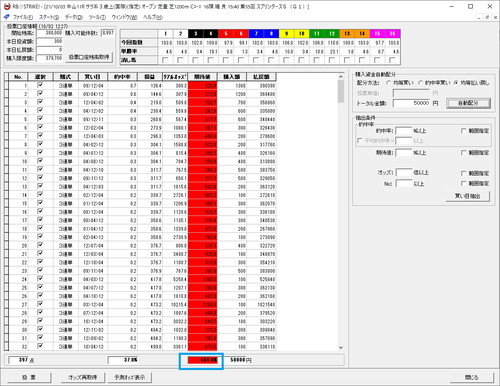Click the 397 点 total count field
Screen dimensions: 500x386
click(19, 360)
